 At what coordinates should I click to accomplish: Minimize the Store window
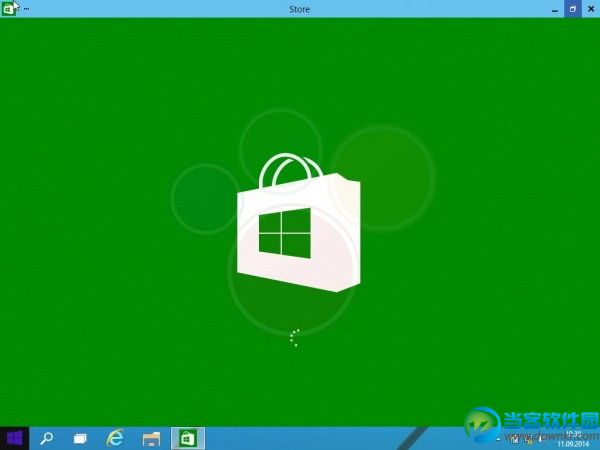(555, 9)
